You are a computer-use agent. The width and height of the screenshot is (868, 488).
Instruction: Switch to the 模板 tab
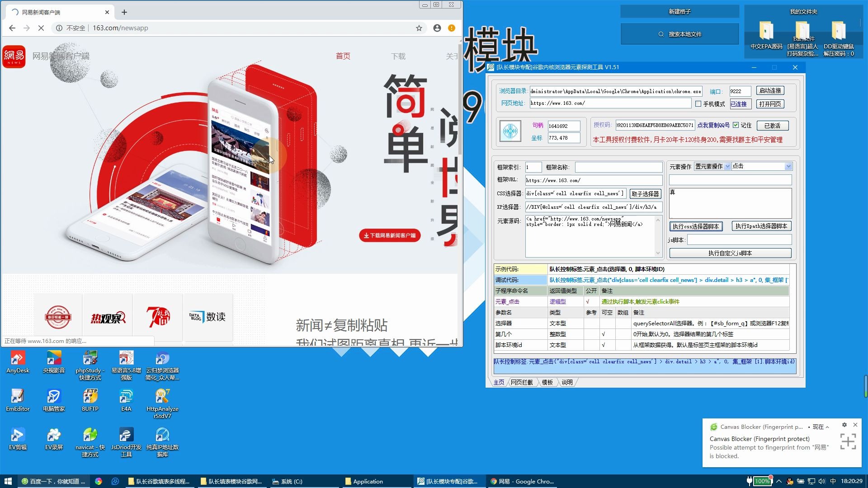tap(547, 382)
